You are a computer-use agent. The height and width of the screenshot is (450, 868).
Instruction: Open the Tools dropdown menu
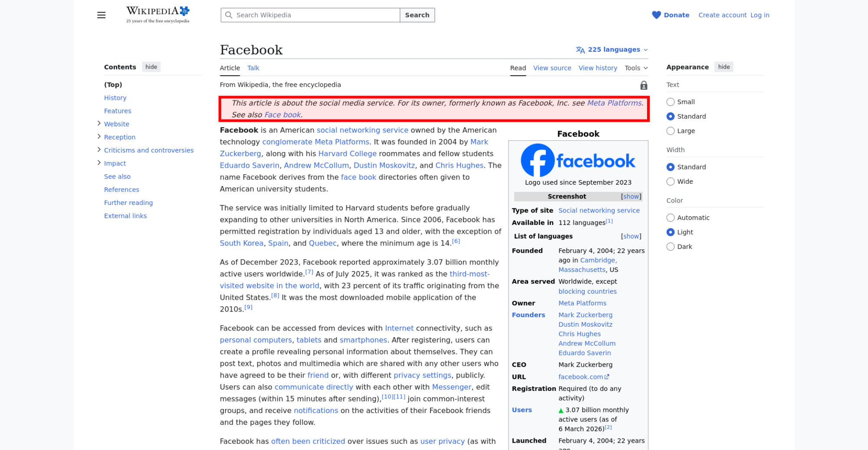pos(636,68)
